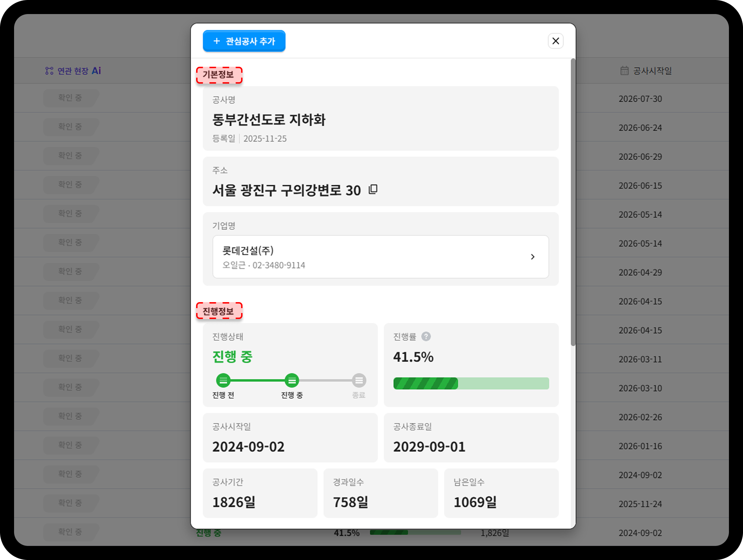Click 1,826일 value in the background table

click(495, 533)
